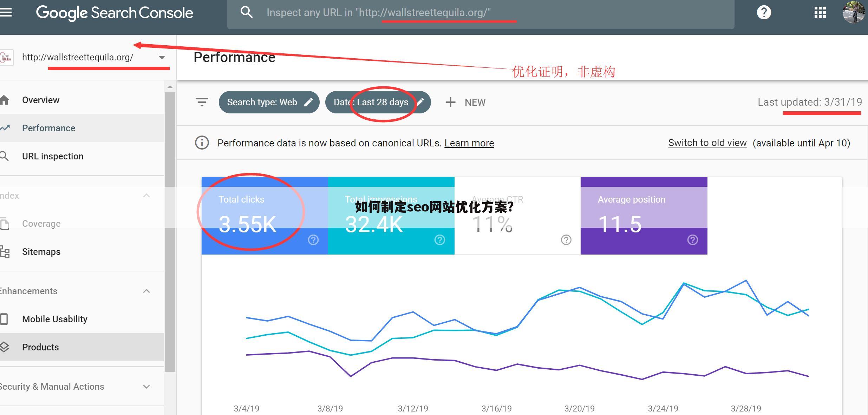Open the property selector dropdown arrow
Screen dimensions: 868x415
pos(162,57)
